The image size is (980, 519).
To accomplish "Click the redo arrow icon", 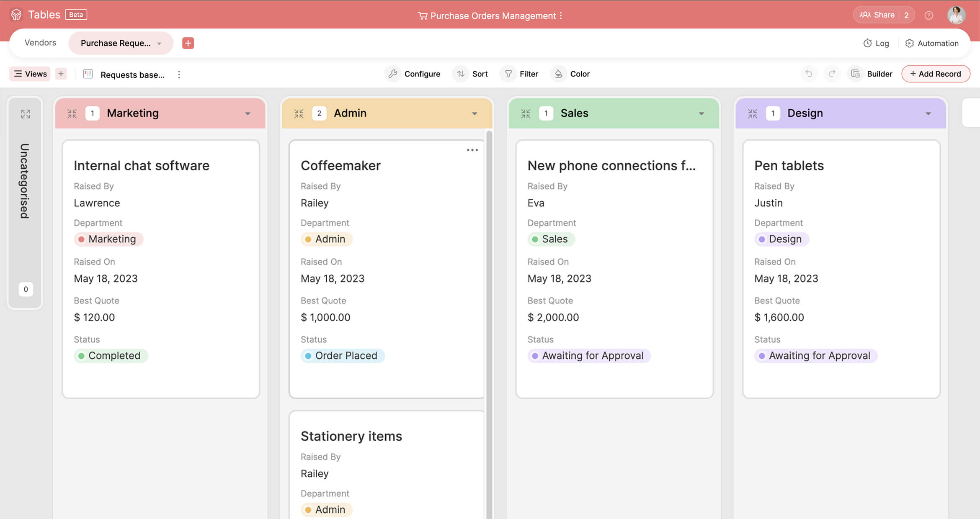I will click(x=832, y=74).
